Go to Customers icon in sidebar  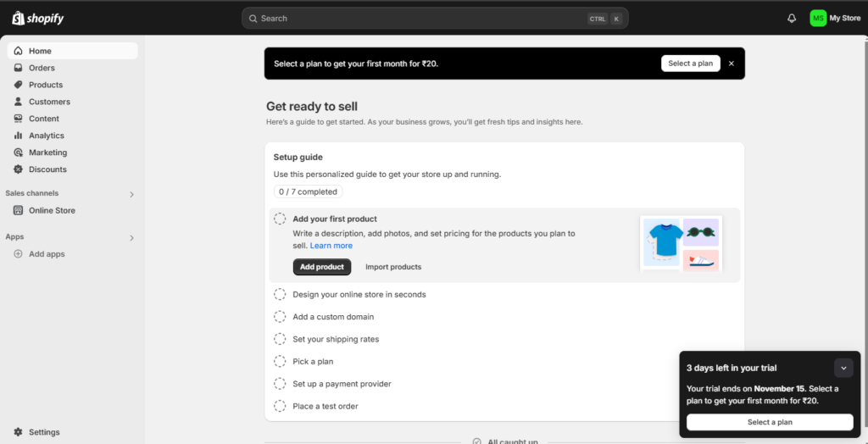coord(19,102)
